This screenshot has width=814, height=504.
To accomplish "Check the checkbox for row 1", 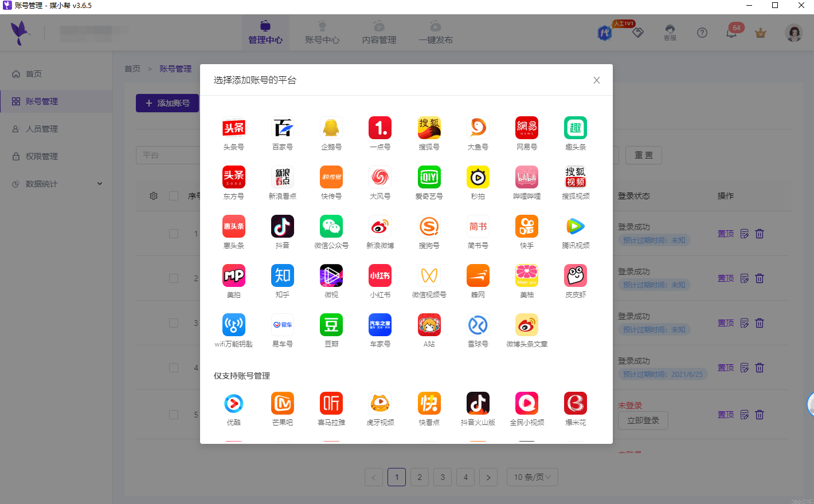I will pyautogui.click(x=174, y=234).
